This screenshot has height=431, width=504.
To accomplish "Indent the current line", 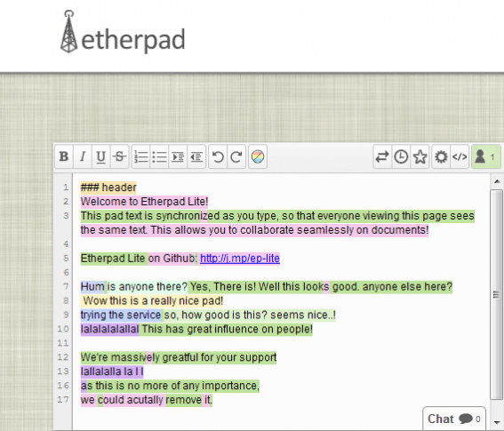I will pyautogui.click(x=178, y=156).
